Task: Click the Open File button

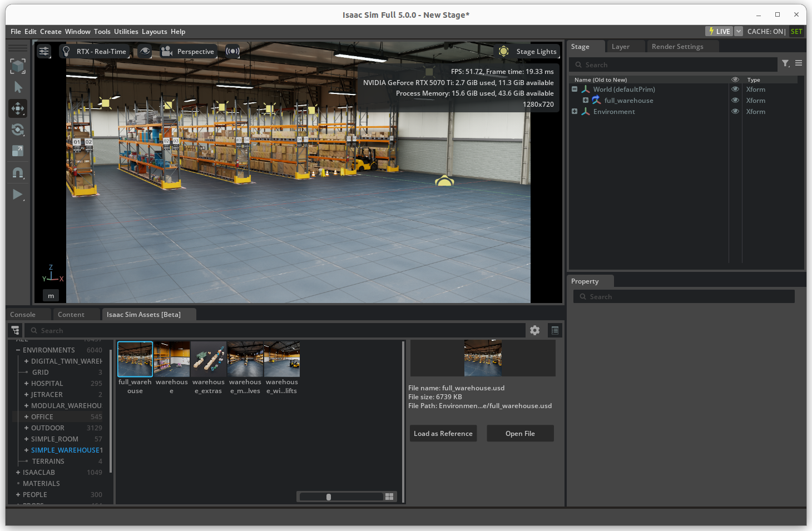Action: [520, 434]
